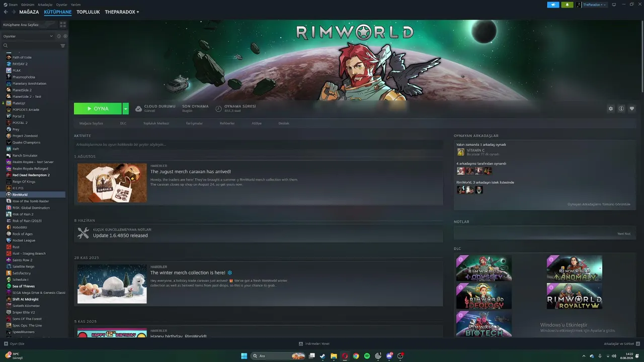
Task: Open İndirmeleri Yönet downloads manager
Action: tap(314, 344)
